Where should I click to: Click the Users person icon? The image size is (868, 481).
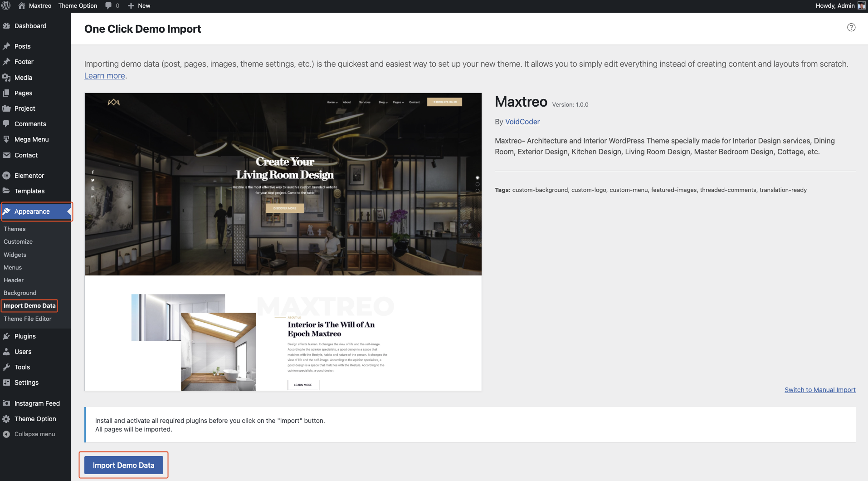[x=6, y=352]
